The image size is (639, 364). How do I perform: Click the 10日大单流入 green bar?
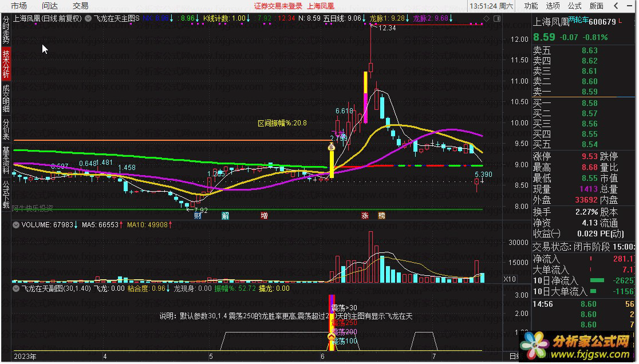pos(593,291)
